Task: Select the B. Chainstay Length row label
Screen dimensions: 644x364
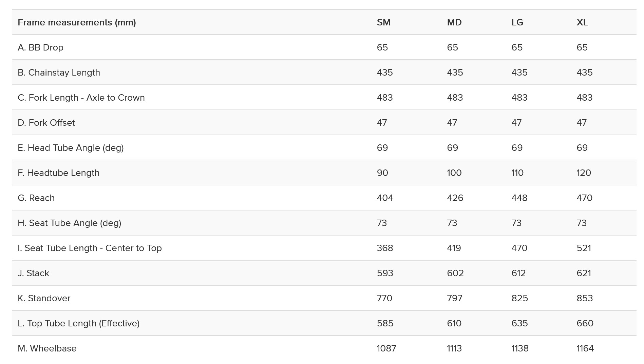Action: click(59, 73)
